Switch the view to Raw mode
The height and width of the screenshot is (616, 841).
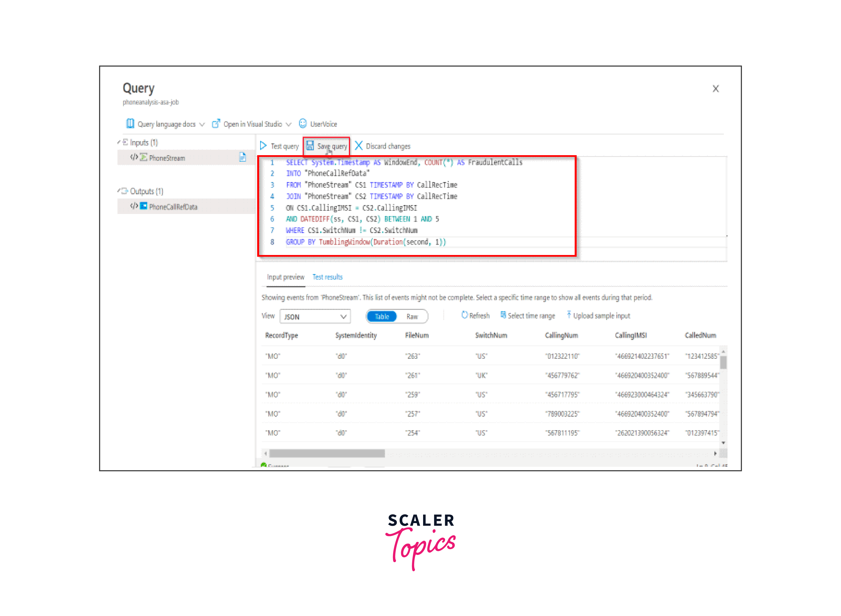tap(412, 317)
